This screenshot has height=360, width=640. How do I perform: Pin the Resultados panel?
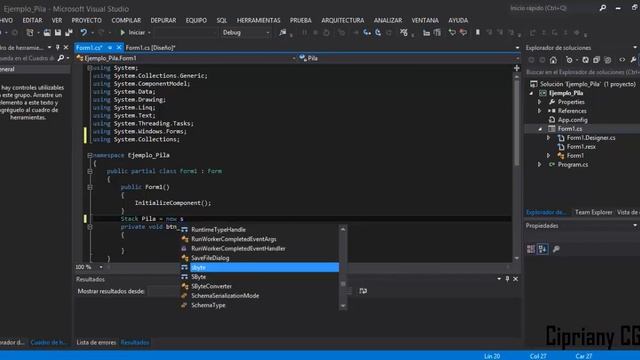tap(507, 279)
